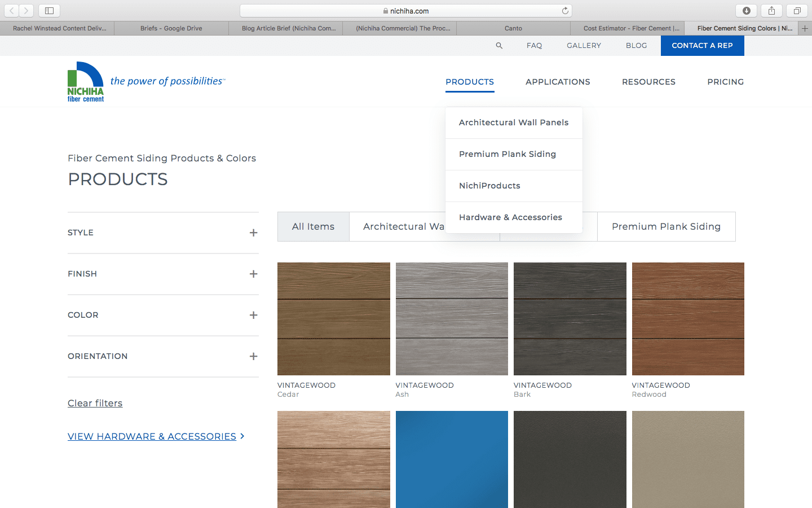Click the Contact a Rep button
This screenshot has height=508, width=812.
[702, 46]
